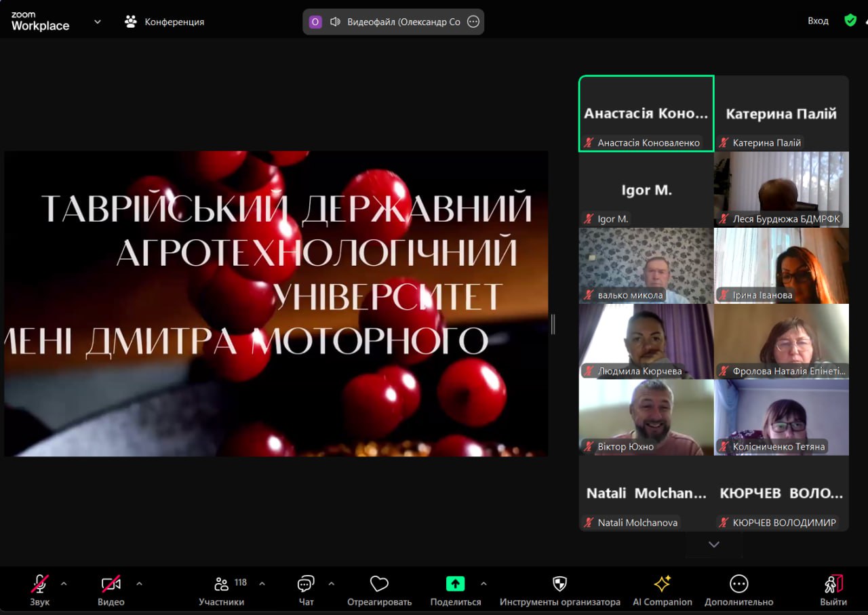Expand chat options arrow next to Чат

click(x=332, y=583)
